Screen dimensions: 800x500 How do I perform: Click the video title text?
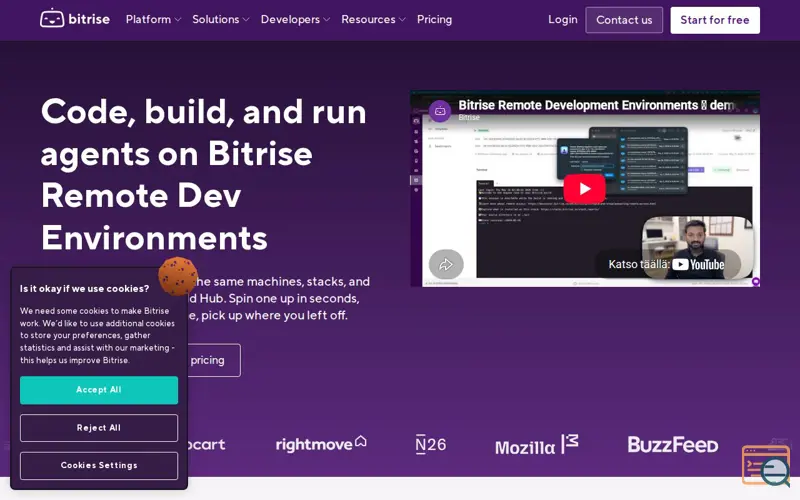point(596,105)
